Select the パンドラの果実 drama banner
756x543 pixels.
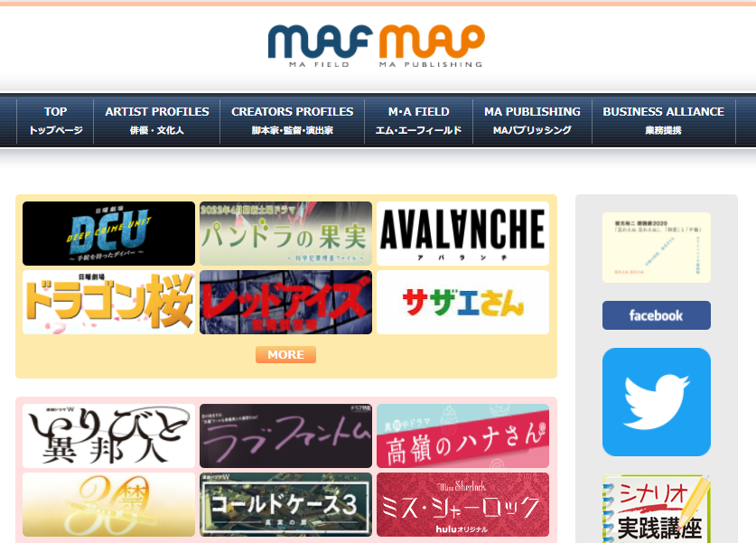pyautogui.click(x=285, y=233)
